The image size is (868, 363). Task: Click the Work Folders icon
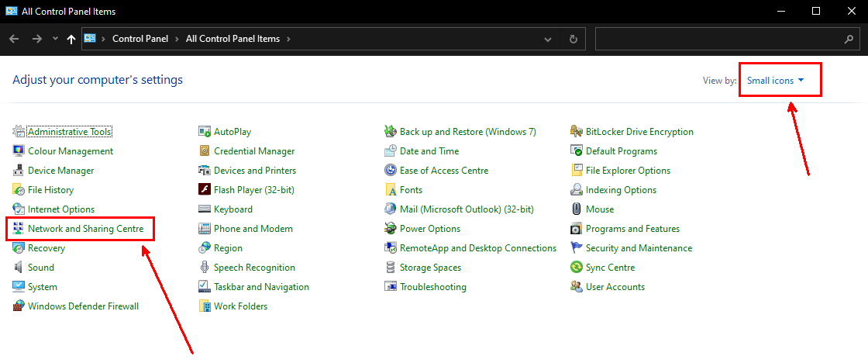pos(205,306)
